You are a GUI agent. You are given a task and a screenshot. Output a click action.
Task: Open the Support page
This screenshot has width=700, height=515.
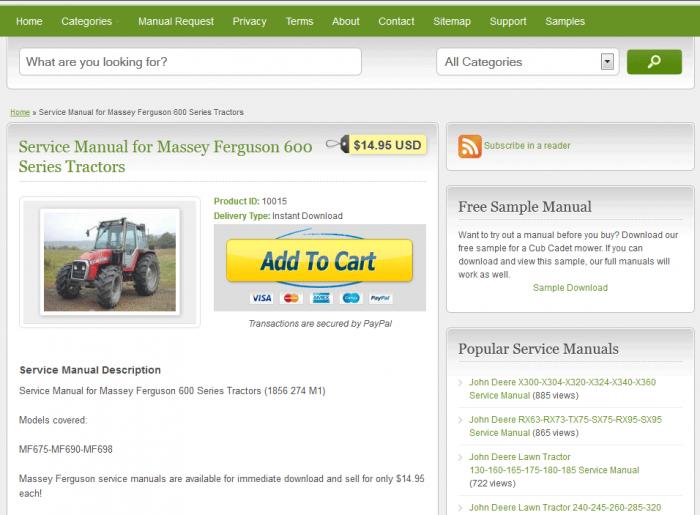[508, 21]
